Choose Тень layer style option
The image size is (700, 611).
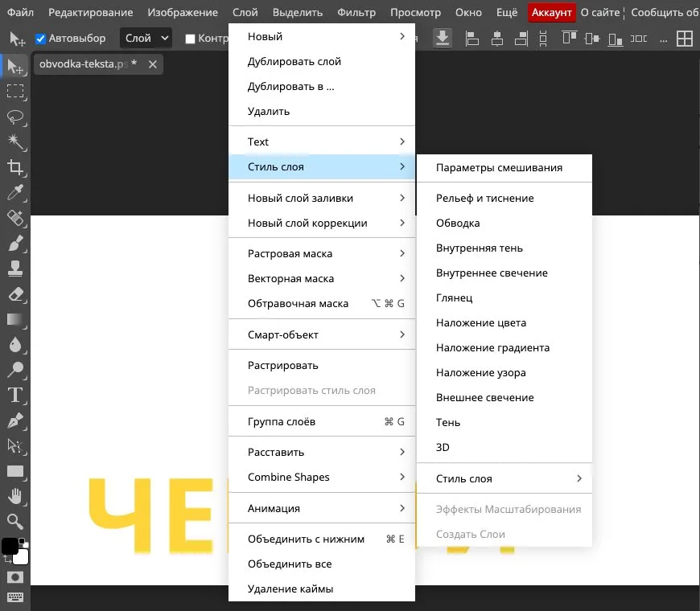[x=504, y=422]
